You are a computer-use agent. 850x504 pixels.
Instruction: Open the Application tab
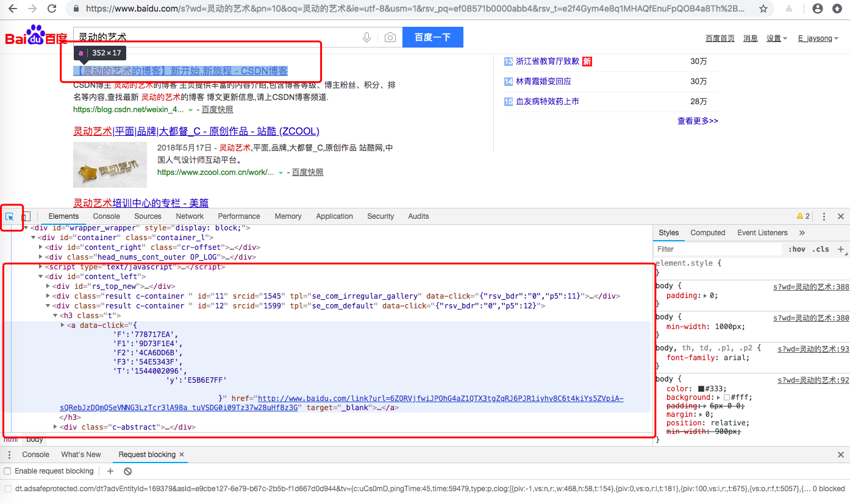335,216
